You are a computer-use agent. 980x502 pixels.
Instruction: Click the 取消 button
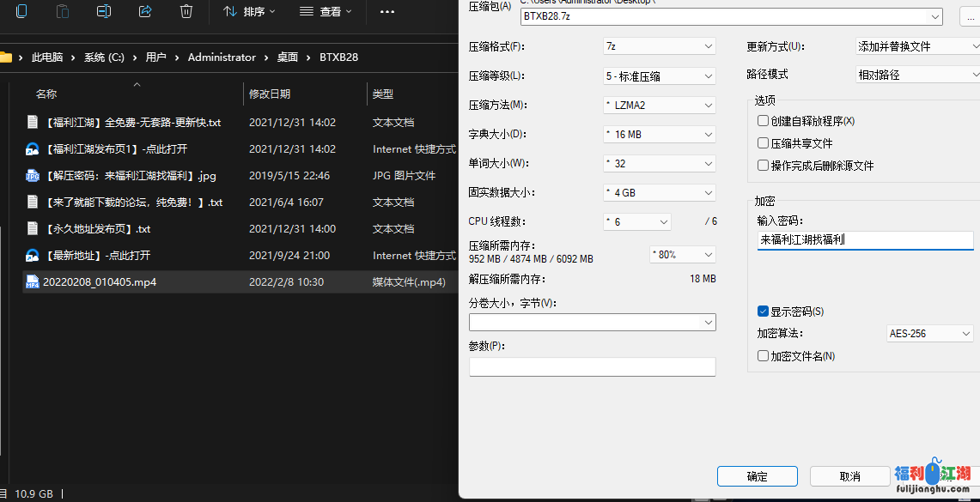pos(849,475)
